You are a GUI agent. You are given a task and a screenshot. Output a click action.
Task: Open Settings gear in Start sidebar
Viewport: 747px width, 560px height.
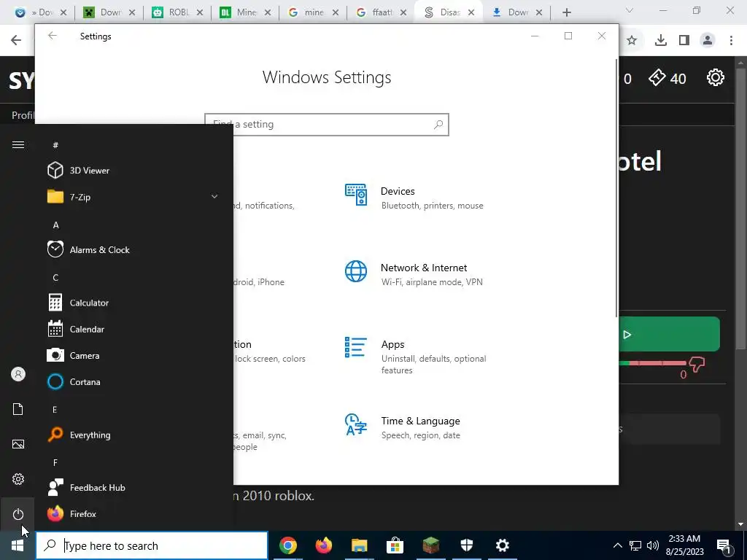click(18, 479)
